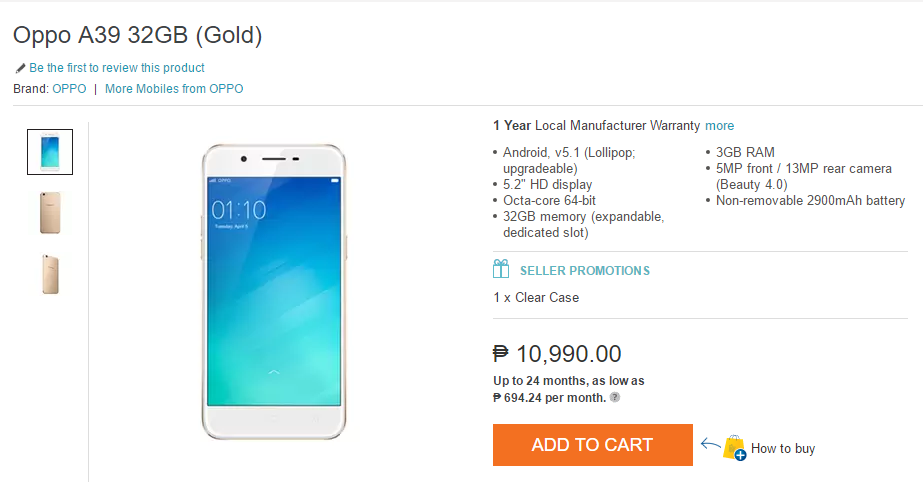This screenshot has width=923, height=489.
Task: Click the pencil icon beside the review link
Action: 20,68
